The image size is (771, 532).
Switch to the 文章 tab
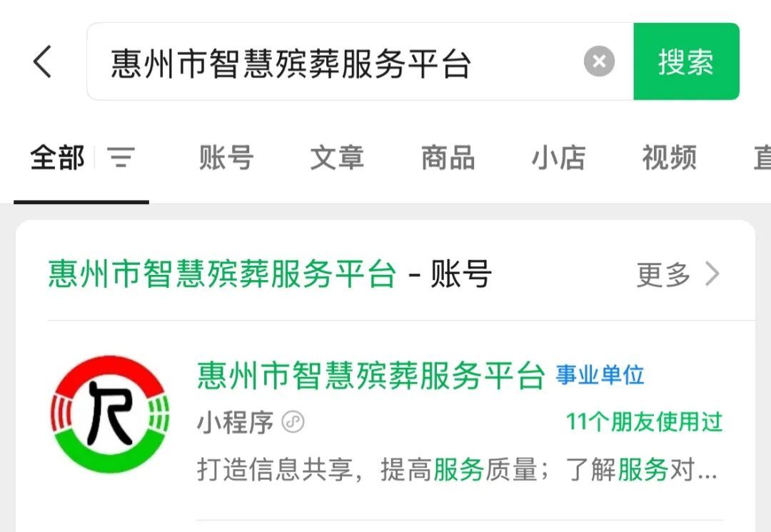[337, 157]
